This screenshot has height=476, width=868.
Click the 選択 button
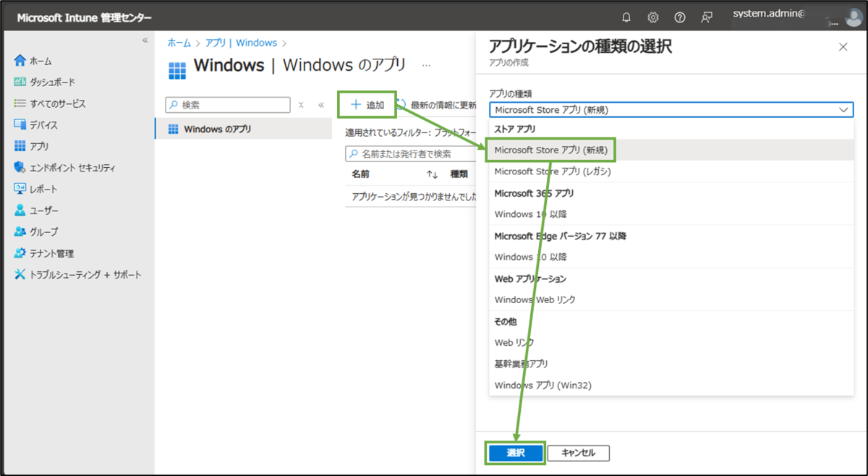point(515,453)
